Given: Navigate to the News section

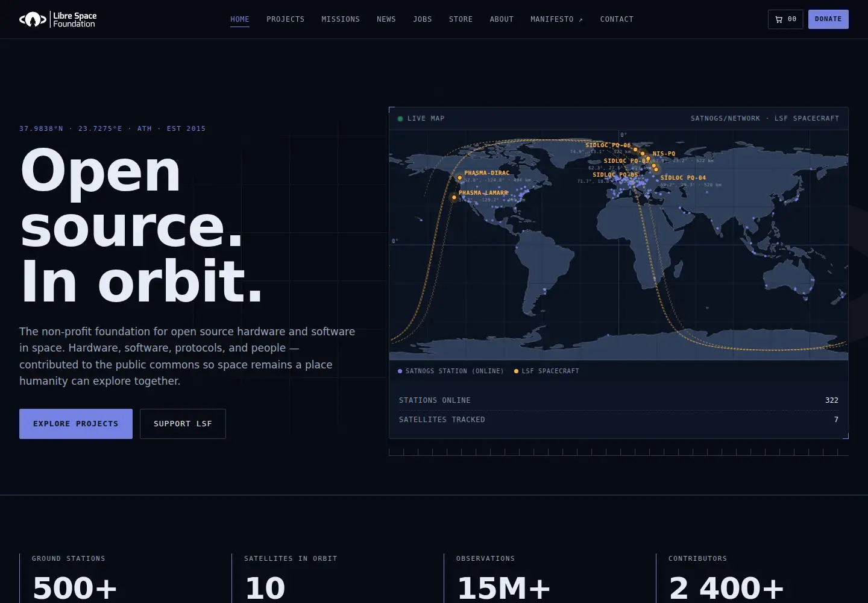Looking at the screenshot, I should tap(386, 19).
